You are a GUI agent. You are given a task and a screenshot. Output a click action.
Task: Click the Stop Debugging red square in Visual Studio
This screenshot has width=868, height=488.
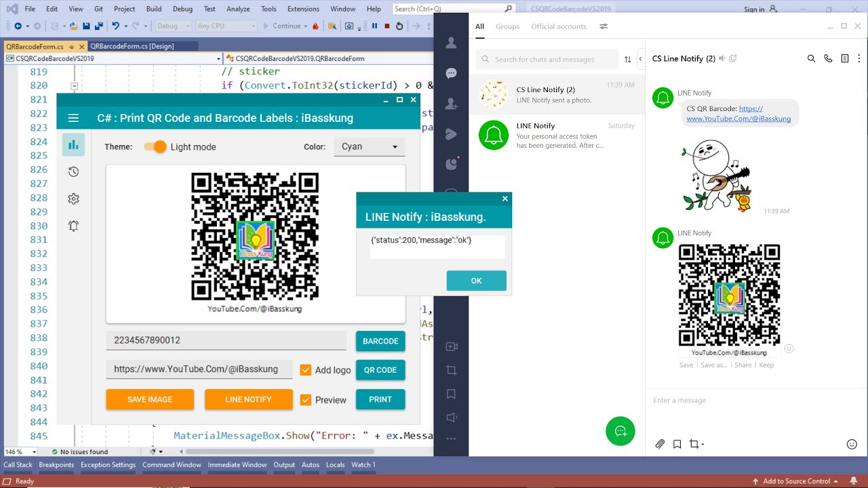click(x=387, y=26)
